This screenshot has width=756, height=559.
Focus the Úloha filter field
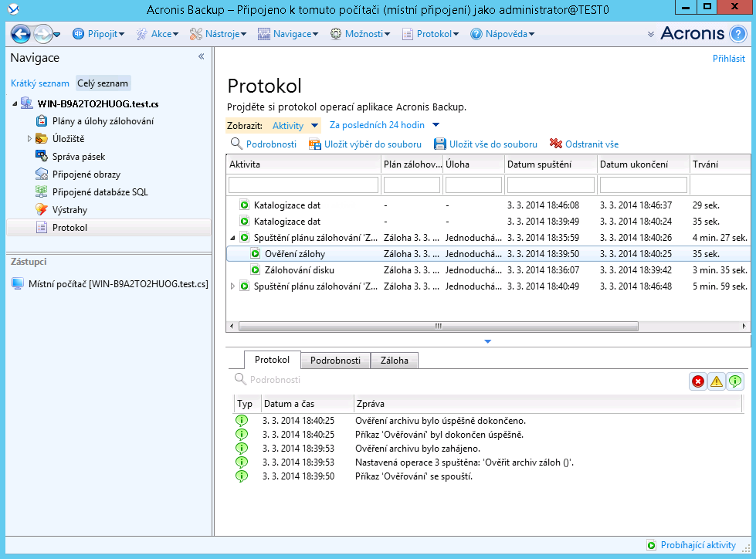473,185
